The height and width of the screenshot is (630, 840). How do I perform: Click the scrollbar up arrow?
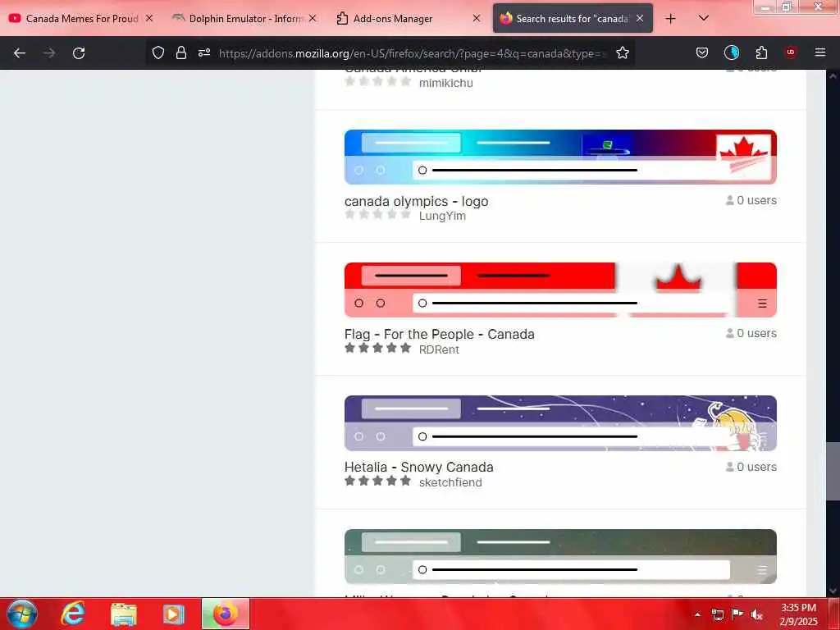833,76
